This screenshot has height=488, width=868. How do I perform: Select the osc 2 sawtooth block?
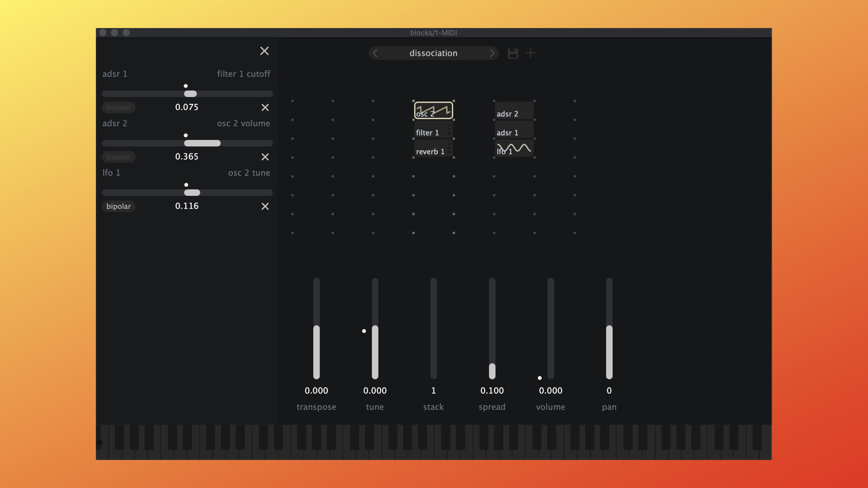point(433,110)
